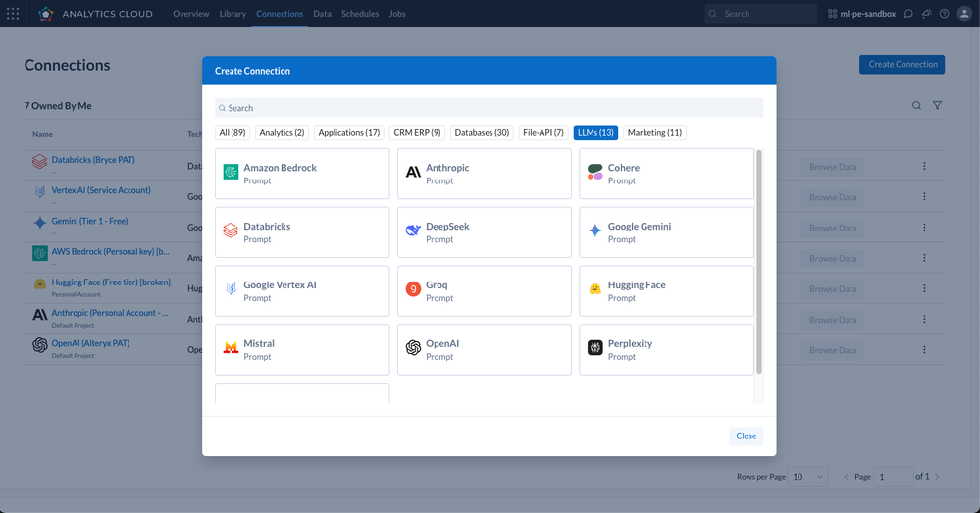Select the LLMs (13) filter tab

[595, 132]
